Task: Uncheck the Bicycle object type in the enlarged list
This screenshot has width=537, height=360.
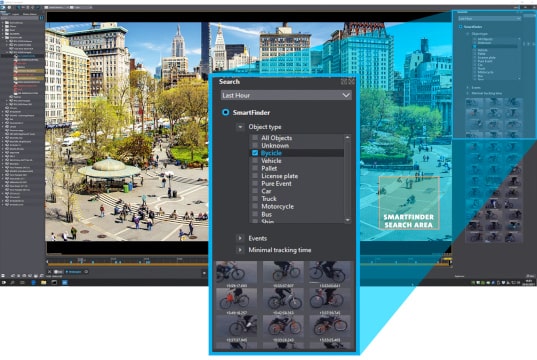Action: 255,153
